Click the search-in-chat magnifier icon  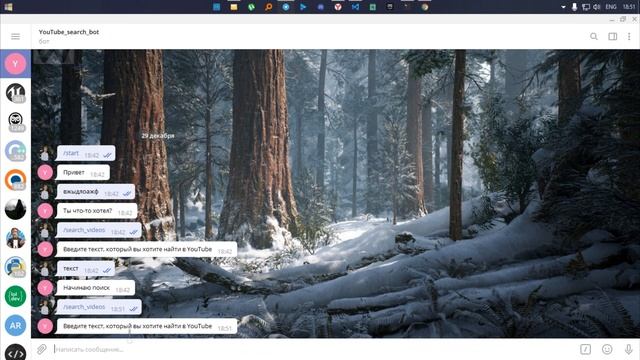pyautogui.click(x=594, y=36)
